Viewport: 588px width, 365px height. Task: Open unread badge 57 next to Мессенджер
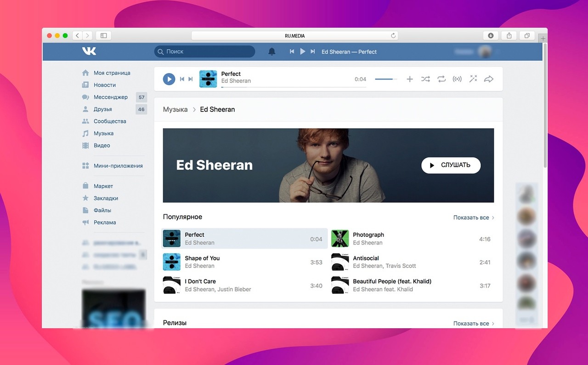click(x=141, y=97)
